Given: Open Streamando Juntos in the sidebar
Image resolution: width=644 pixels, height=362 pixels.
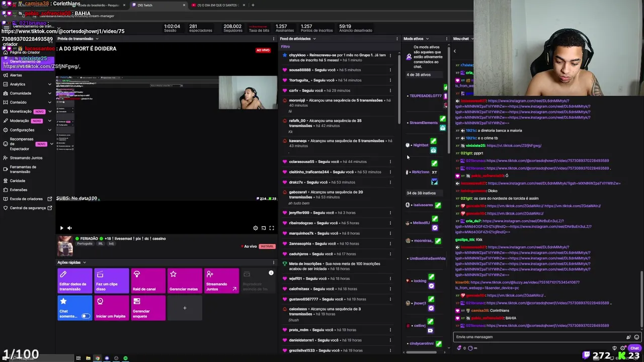Looking at the screenshot, I should pos(26,158).
